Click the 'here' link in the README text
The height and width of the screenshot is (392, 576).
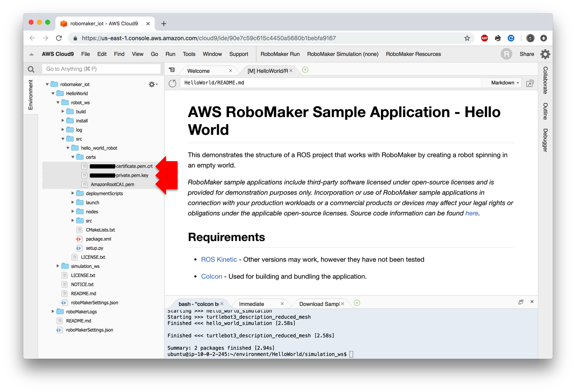point(472,213)
